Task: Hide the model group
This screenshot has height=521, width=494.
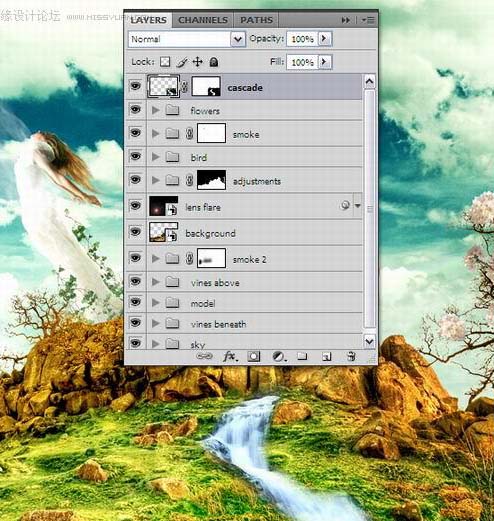Action: pyautogui.click(x=135, y=302)
